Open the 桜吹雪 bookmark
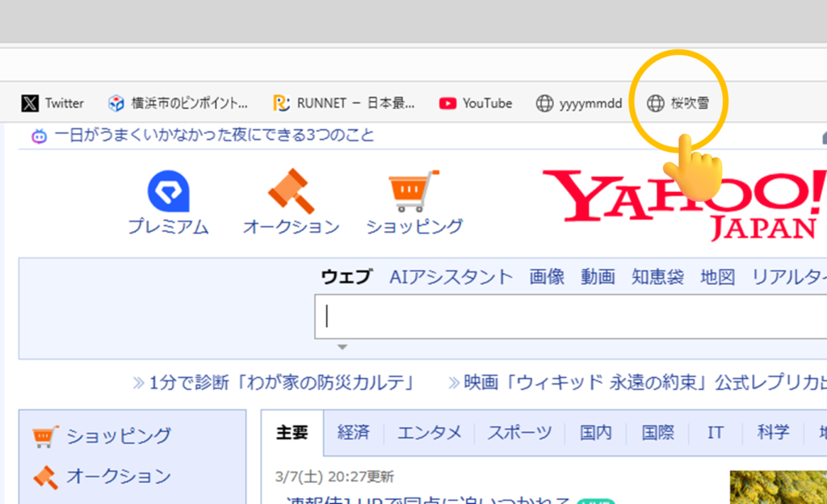Image resolution: width=827 pixels, height=504 pixels. coord(678,103)
